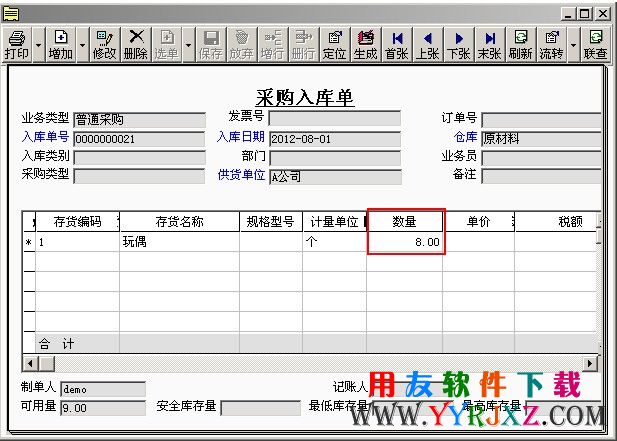Click the 业务类型 field showing 普通采购
The width and height of the screenshot is (617, 441).
pos(140,120)
